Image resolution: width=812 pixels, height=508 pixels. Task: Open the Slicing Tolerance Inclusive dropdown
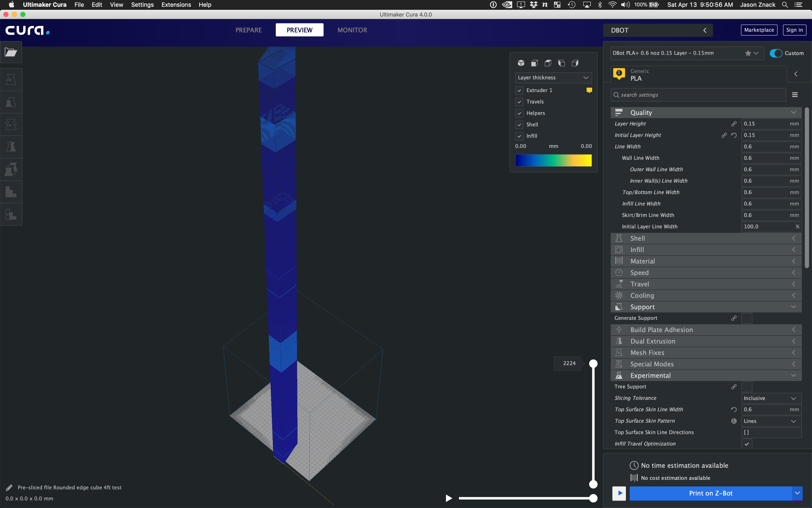771,398
